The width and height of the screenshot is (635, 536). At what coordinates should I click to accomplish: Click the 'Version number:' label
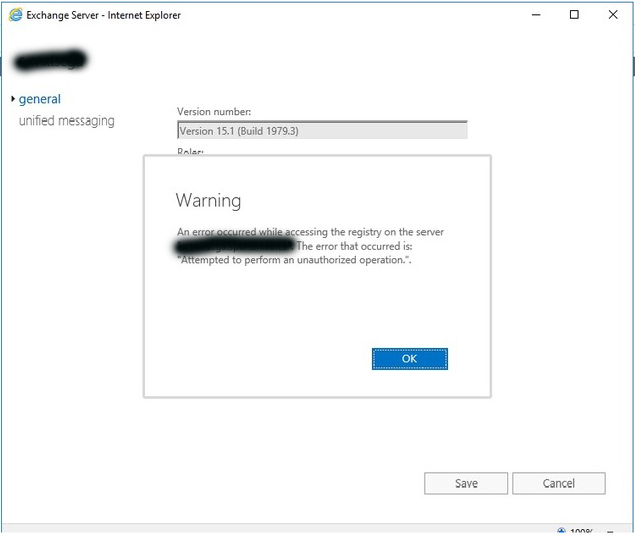[214, 112]
